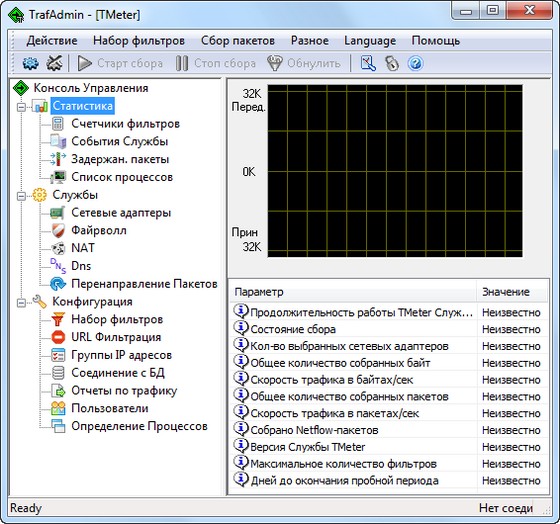Open the Сбор пакетов menu
The width and height of the screenshot is (560, 524).
pyautogui.click(x=238, y=41)
